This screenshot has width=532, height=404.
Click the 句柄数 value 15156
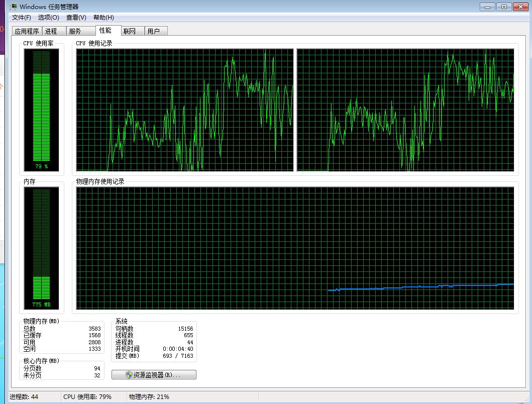pyautogui.click(x=185, y=329)
